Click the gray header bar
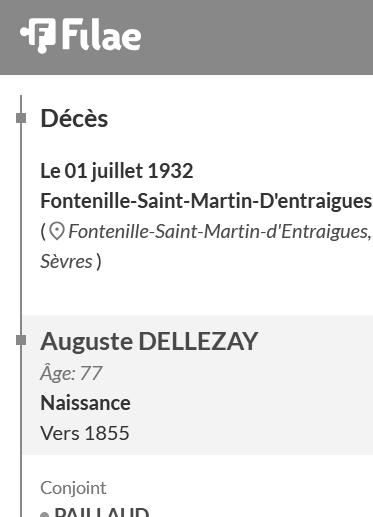The width and height of the screenshot is (373, 517). 186,37
